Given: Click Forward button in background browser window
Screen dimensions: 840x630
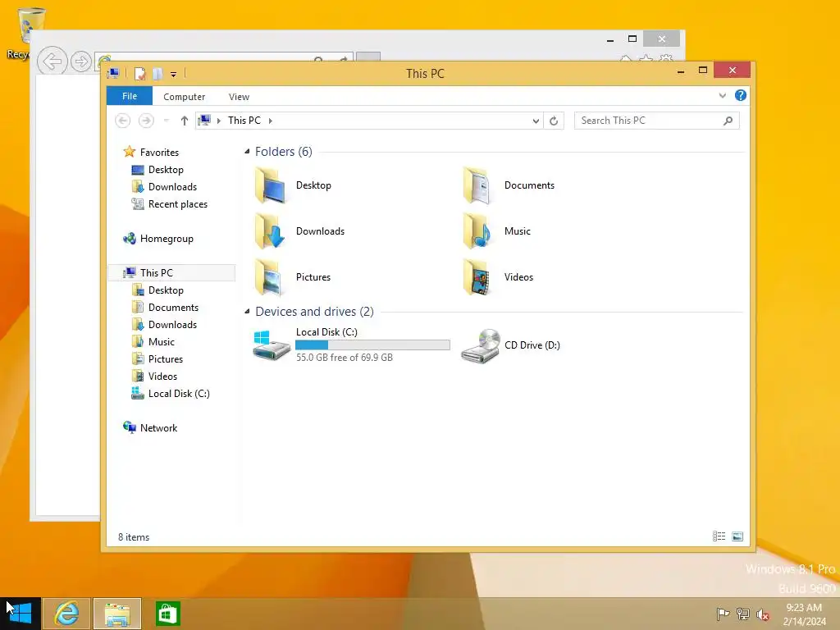Looking at the screenshot, I should click(81, 62).
